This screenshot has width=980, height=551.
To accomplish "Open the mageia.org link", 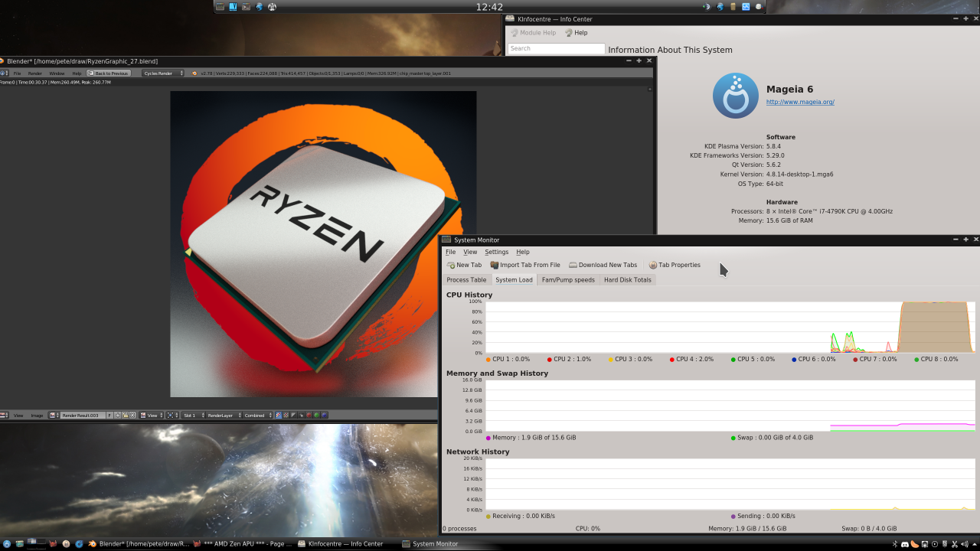I will (x=800, y=102).
